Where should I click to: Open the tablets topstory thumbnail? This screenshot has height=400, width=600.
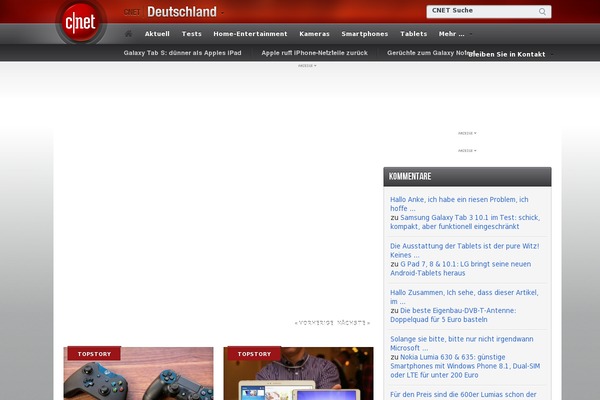[x=298, y=374]
